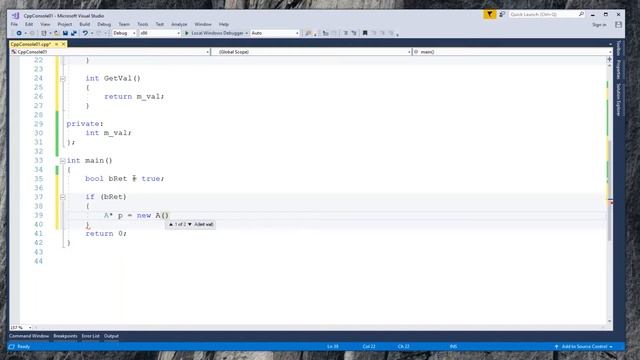The width and height of the screenshot is (640, 360).
Task: Undo the last edit
Action: click(x=85, y=33)
